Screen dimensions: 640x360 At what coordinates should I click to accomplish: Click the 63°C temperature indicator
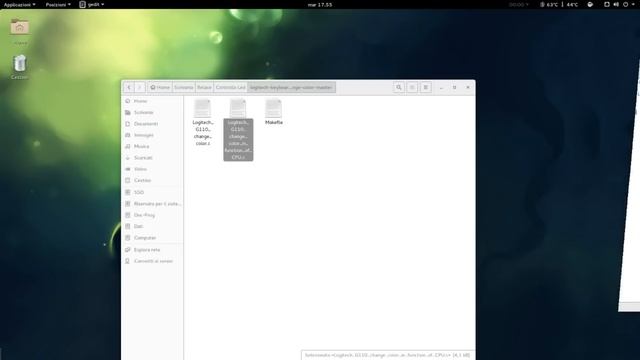pos(549,4)
